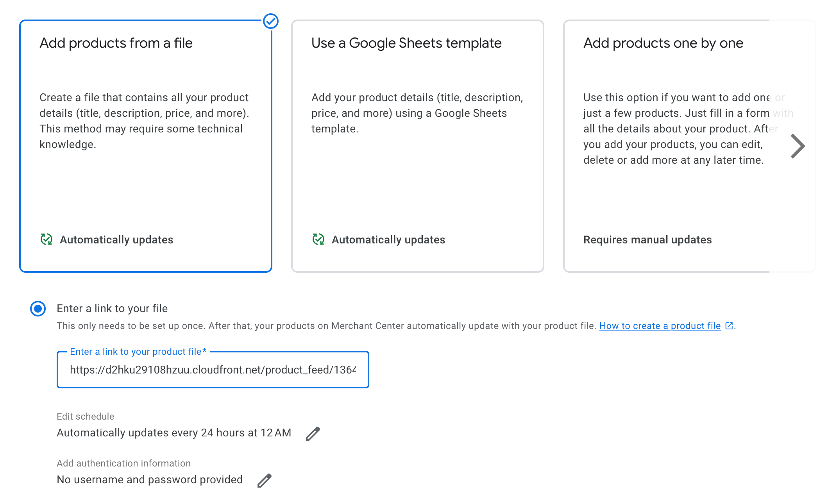This screenshot has width=837, height=504.
Task: Show more options with the right chevron arrow
Action: [798, 146]
